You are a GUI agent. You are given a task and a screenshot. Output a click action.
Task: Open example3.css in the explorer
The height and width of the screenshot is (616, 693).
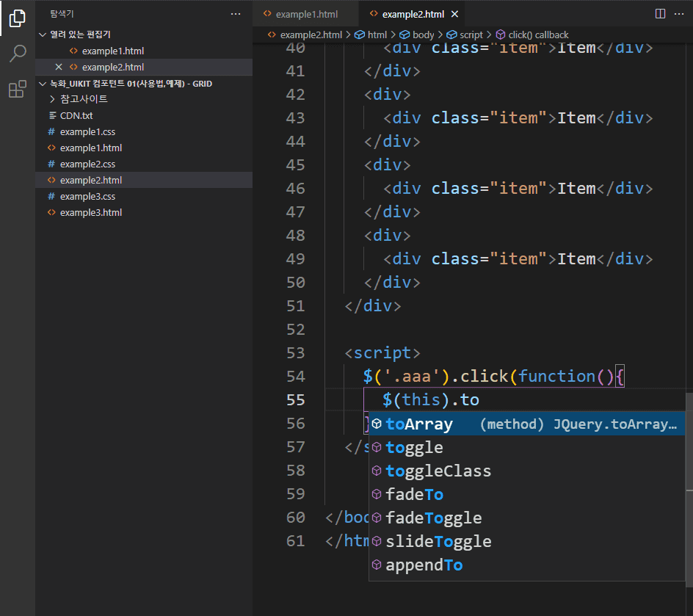click(87, 196)
